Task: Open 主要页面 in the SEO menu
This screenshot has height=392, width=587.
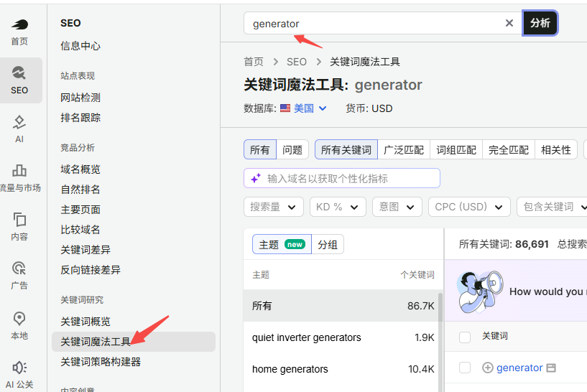Action: (x=80, y=210)
